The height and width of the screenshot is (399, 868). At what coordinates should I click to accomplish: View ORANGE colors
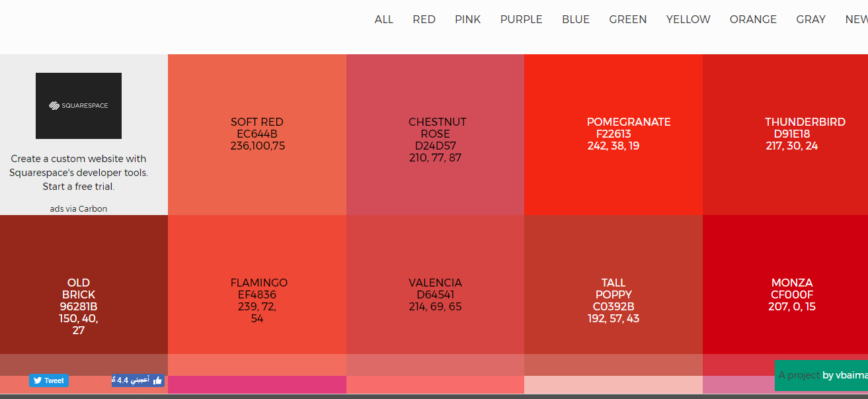[x=753, y=19]
